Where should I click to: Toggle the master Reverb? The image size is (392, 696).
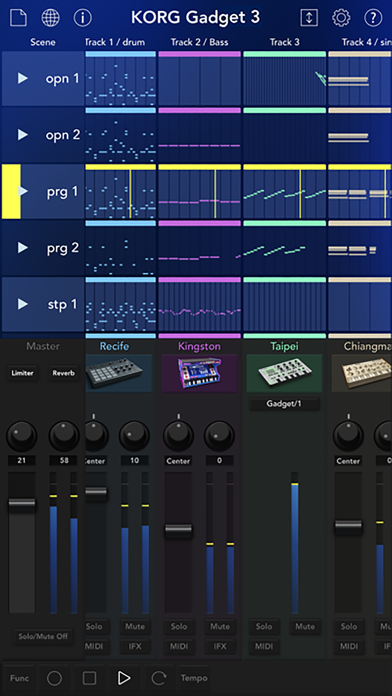[x=63, y=373]
